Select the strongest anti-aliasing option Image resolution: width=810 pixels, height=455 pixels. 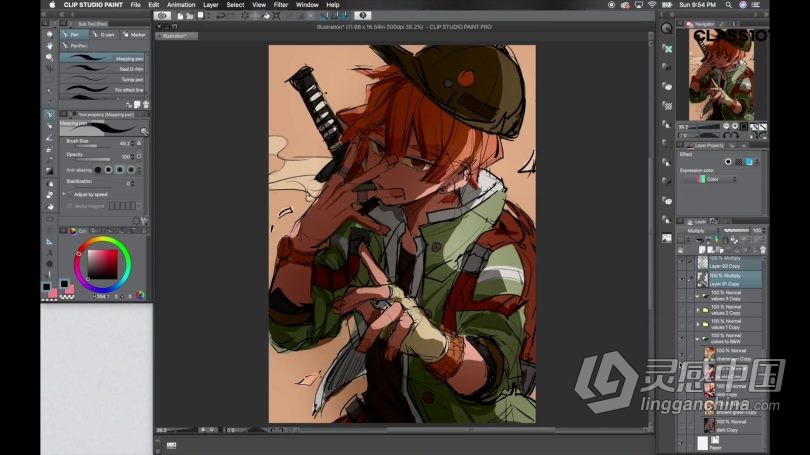click(131, 170)
